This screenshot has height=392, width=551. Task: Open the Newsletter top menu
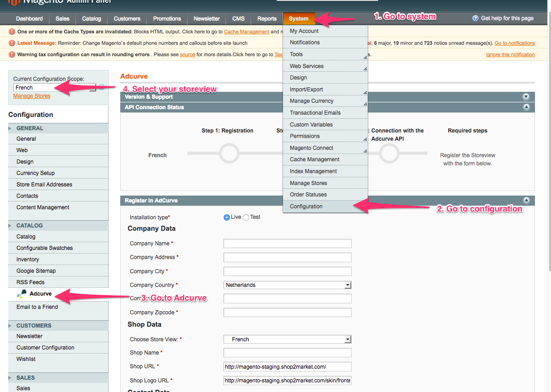207,19
